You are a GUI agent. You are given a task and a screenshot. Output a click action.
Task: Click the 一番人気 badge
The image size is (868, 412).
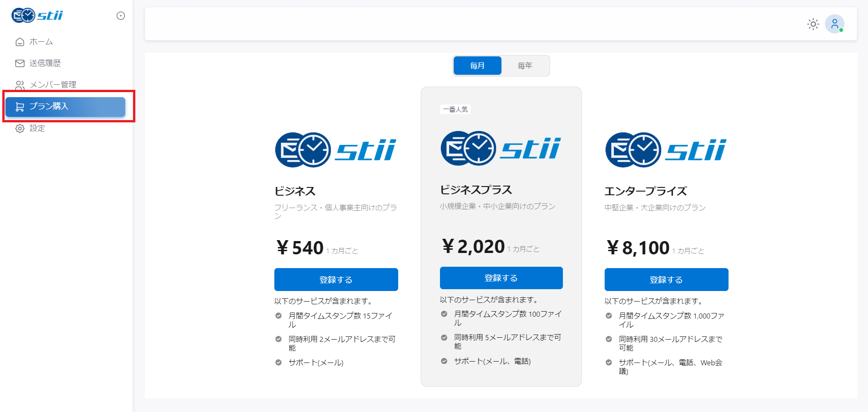[x=455, y=110]
